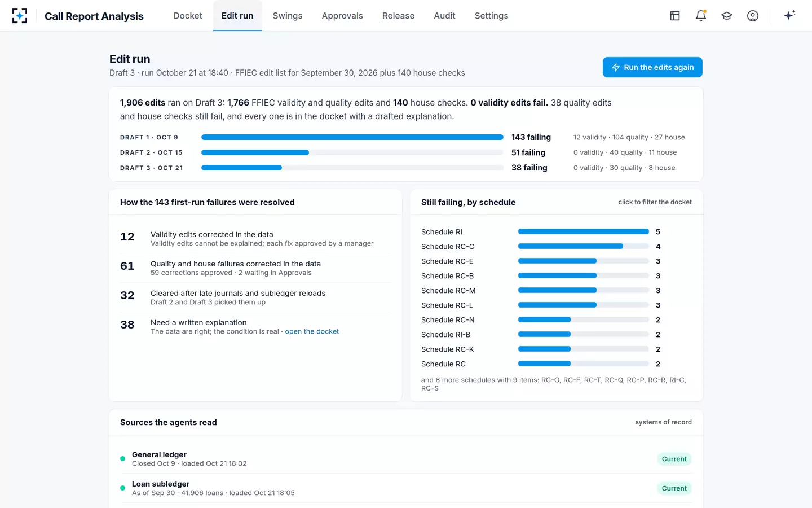Click the 51 failing count
This screenshot has height=508, width=812.
click(x=528, y=152)
